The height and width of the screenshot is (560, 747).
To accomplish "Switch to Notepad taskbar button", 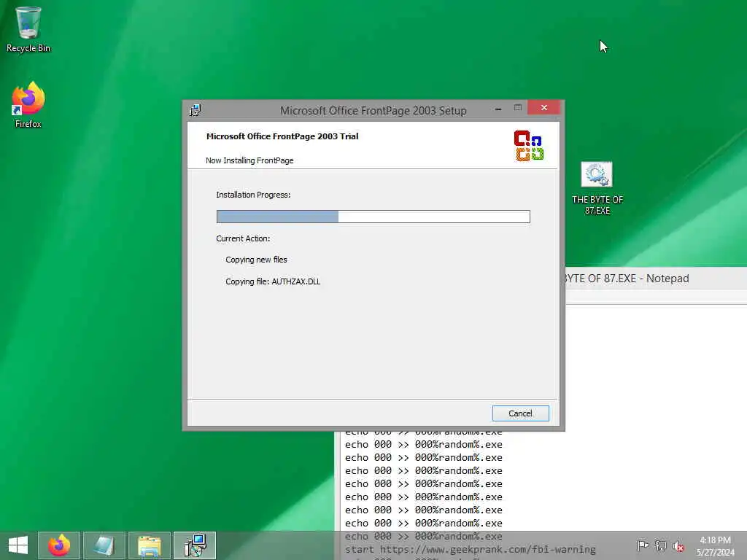I will pos(104,545).
